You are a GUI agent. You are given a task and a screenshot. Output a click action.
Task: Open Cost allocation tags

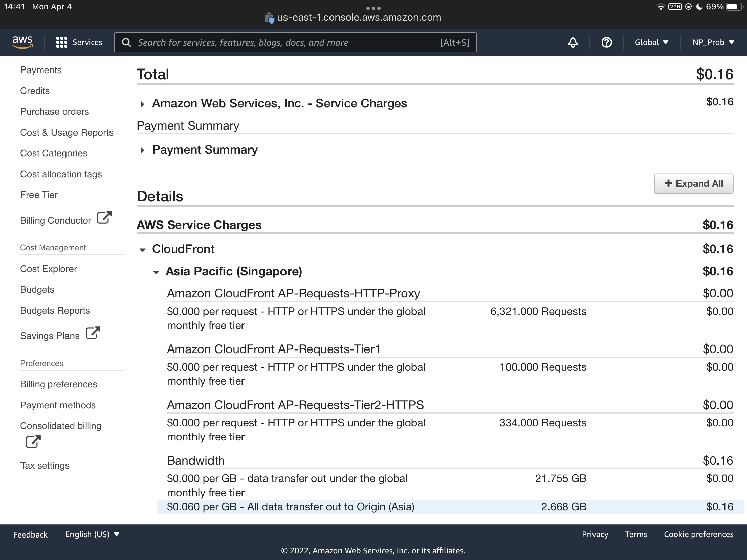click(61, 174)
